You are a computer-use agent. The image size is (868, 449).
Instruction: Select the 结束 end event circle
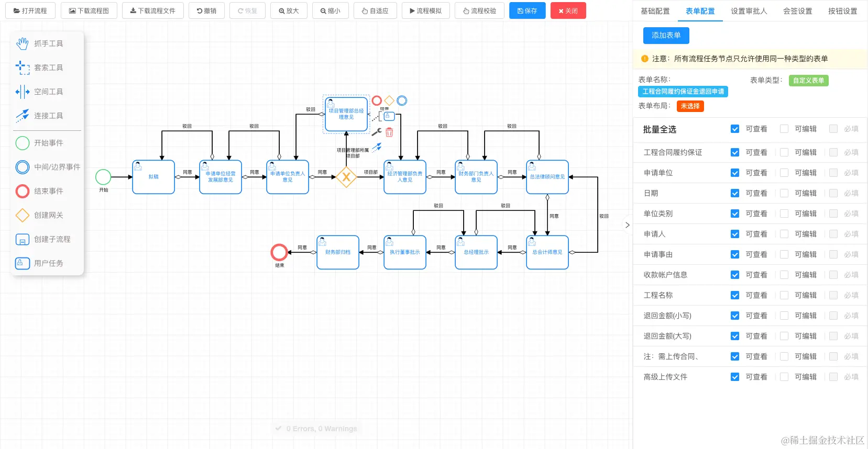click(x=279, y=252)
